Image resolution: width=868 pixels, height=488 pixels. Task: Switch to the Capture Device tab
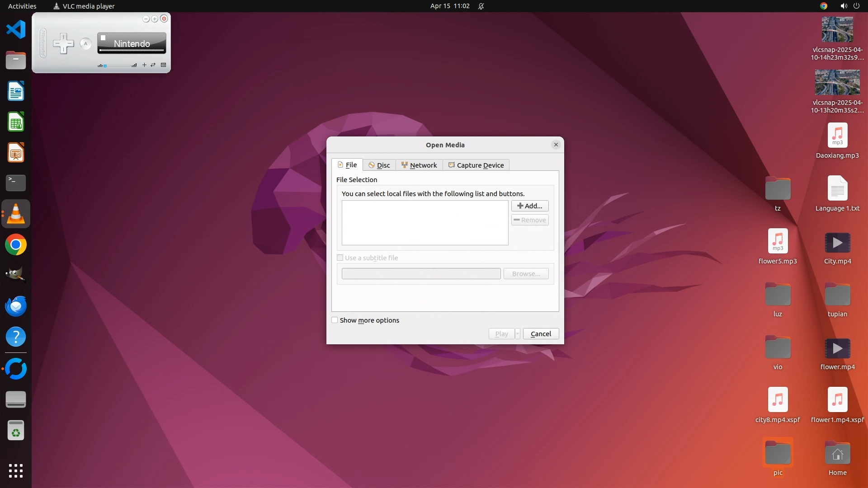point(476,165)
